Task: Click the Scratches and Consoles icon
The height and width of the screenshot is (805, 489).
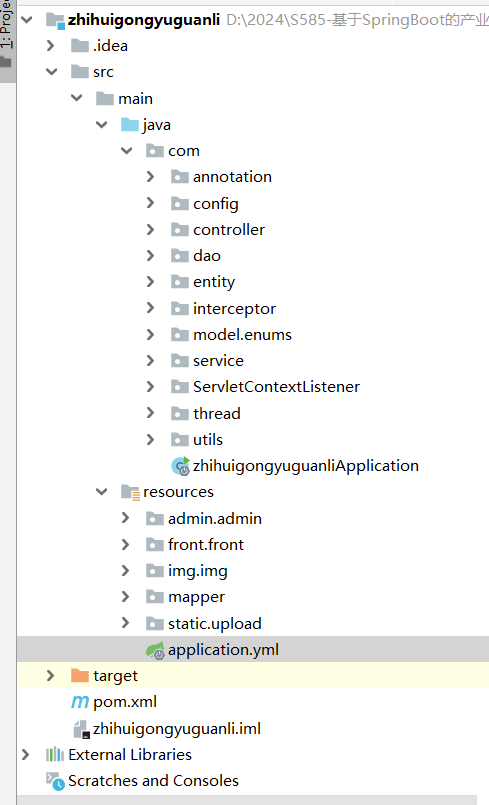Action: tap(55, 781)
